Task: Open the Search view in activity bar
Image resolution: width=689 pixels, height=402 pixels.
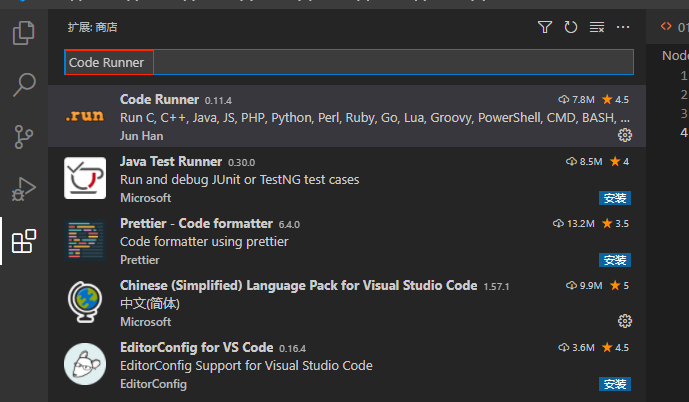Action: click(23, 84)
